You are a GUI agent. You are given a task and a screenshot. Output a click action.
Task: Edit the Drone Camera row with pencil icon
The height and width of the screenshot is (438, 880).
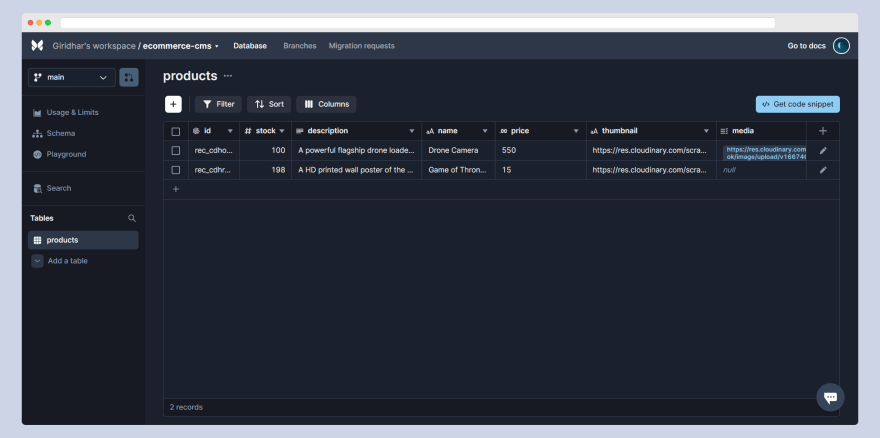(x=823, y=150)
